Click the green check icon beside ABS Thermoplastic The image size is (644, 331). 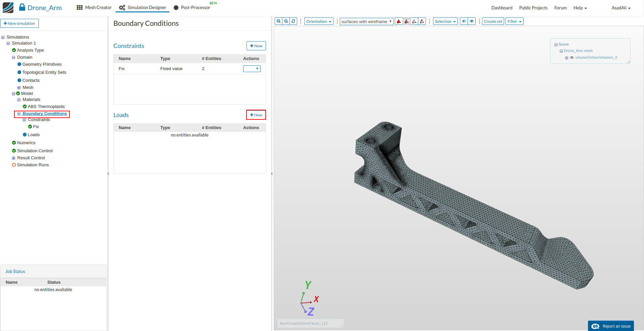[x=24, y=107]
